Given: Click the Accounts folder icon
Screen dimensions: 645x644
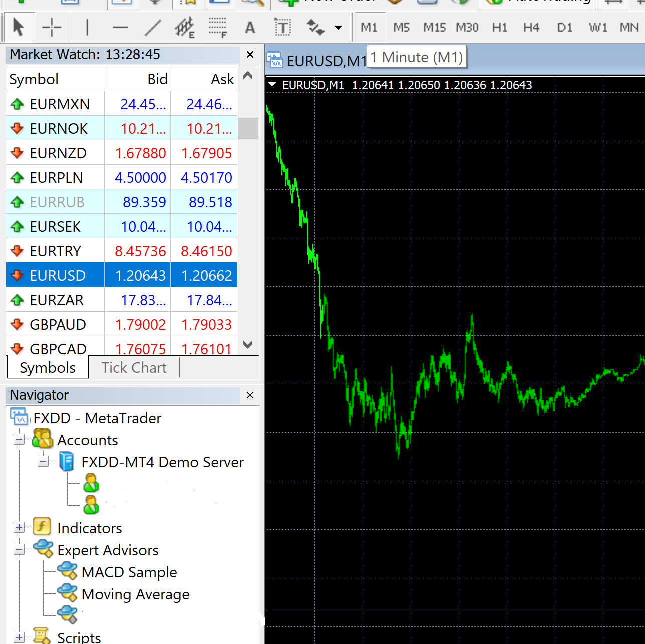Looking at the screenshot, I should coord(43,439).
